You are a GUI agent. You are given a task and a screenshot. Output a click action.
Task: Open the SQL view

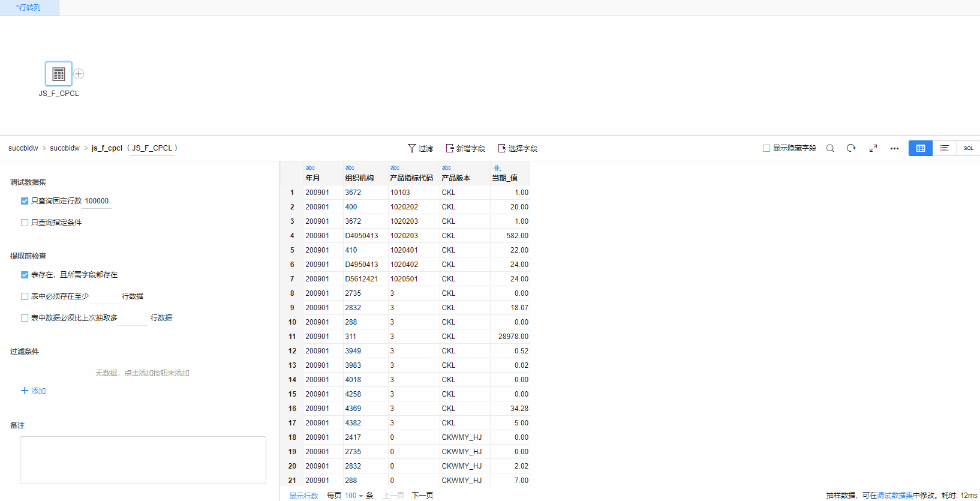pyautogui.click(x=968, y=148)
